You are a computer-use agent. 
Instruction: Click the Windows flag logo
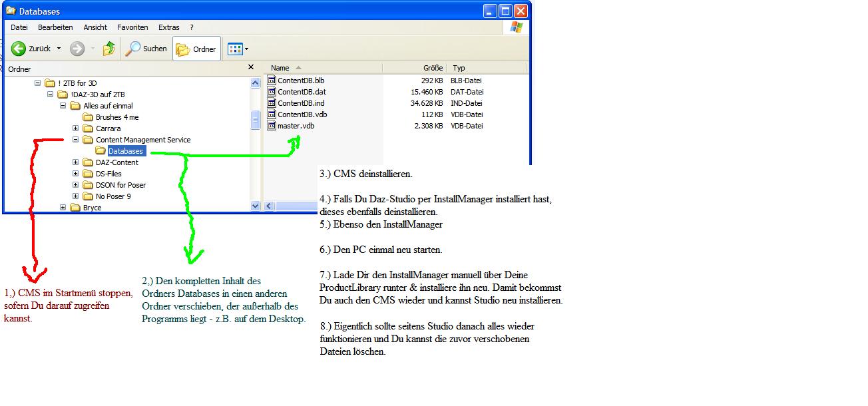tap(516, 27)
